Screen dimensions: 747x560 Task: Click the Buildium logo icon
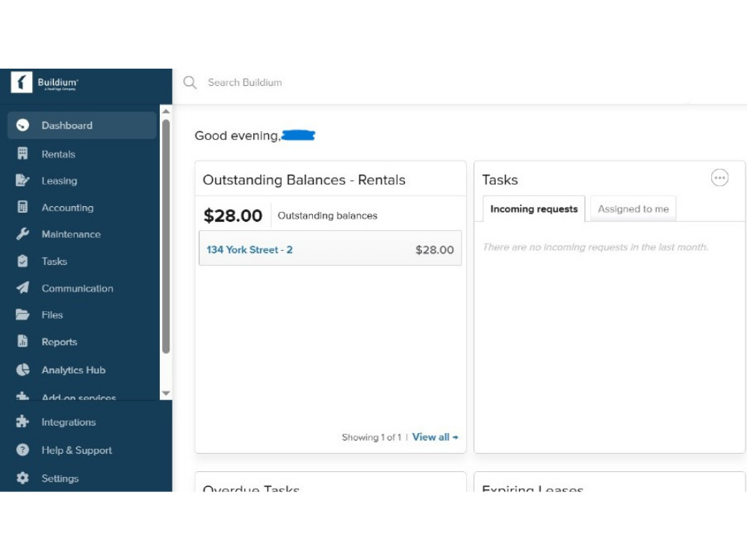tap(22, 82)
